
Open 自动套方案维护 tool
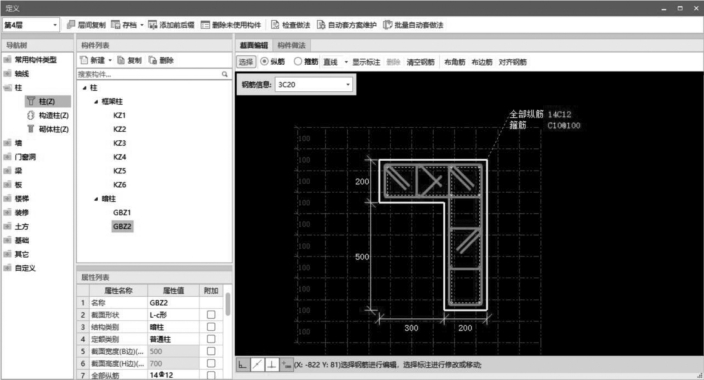click(321, 25)
